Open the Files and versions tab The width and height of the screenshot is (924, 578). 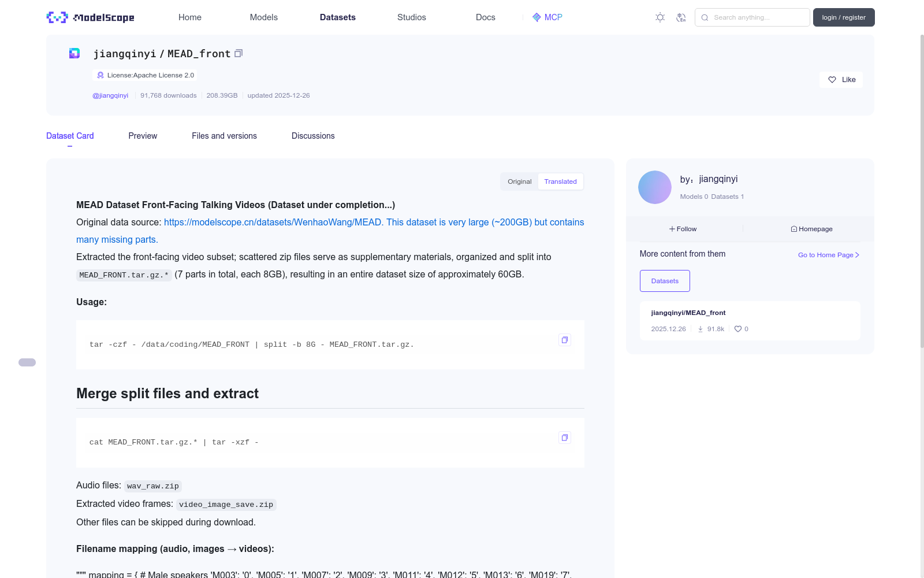pos(224,136)
